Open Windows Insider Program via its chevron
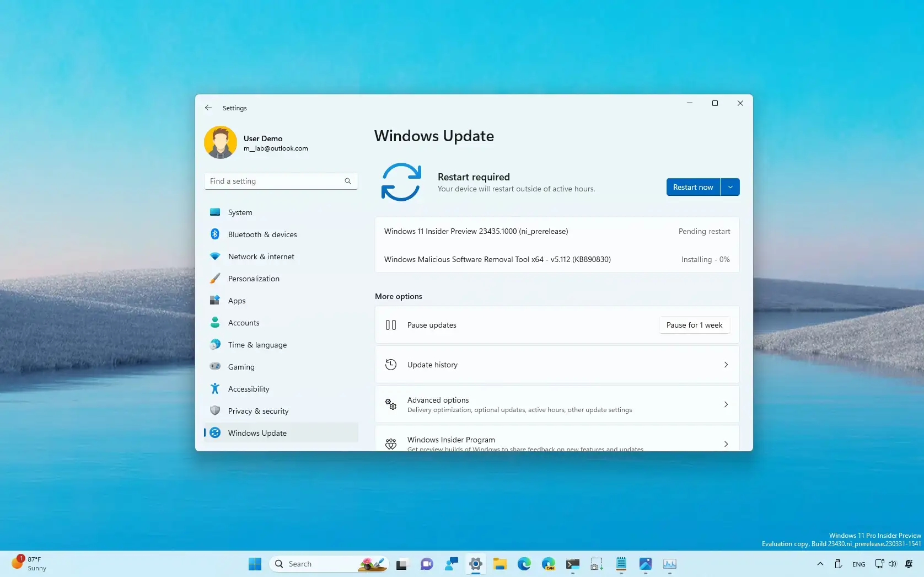Image resolution: width=924 pixels, height=577 pixels. [726, 444]
